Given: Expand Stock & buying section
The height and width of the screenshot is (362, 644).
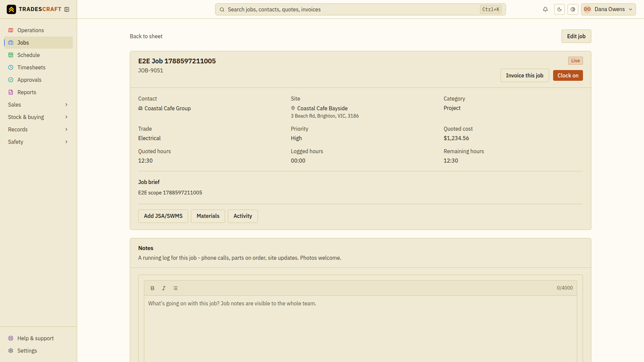Looking at the screenshot, I should pyautogui.click(x=38, y=117).
